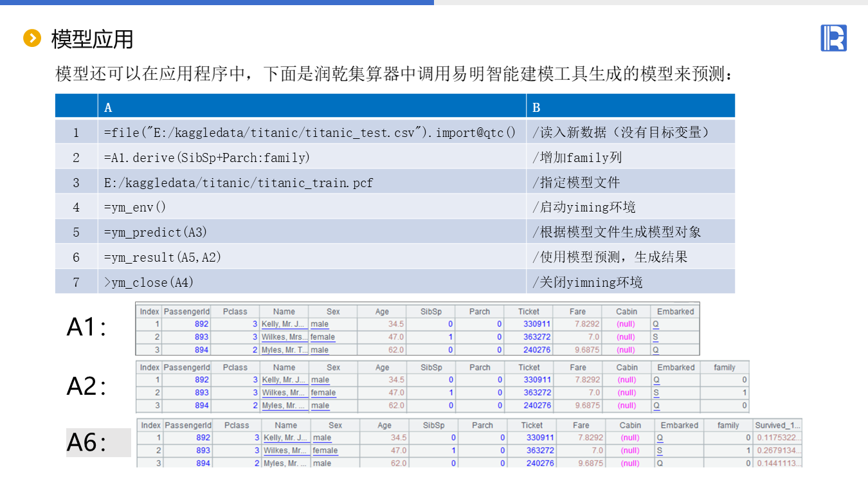Viewport: 868px width, 488px height.
Task: Click column header B of the code table
Action: click(x=631, y=106)
